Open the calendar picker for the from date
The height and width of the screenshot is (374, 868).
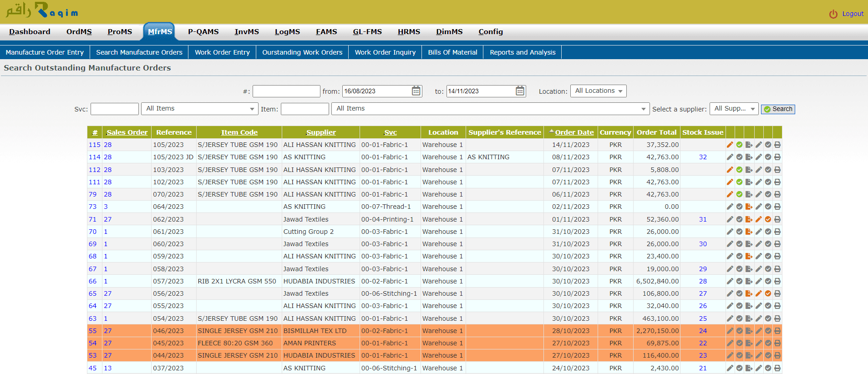pos(416,91)
